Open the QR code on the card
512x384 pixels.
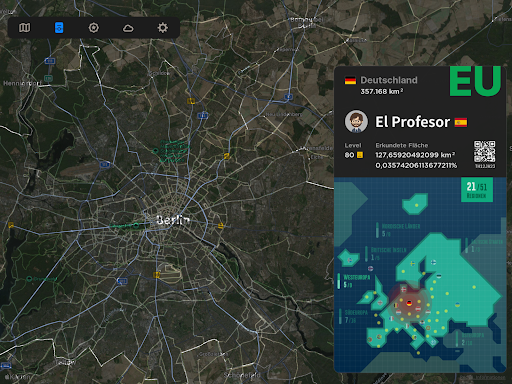[485, 151]
